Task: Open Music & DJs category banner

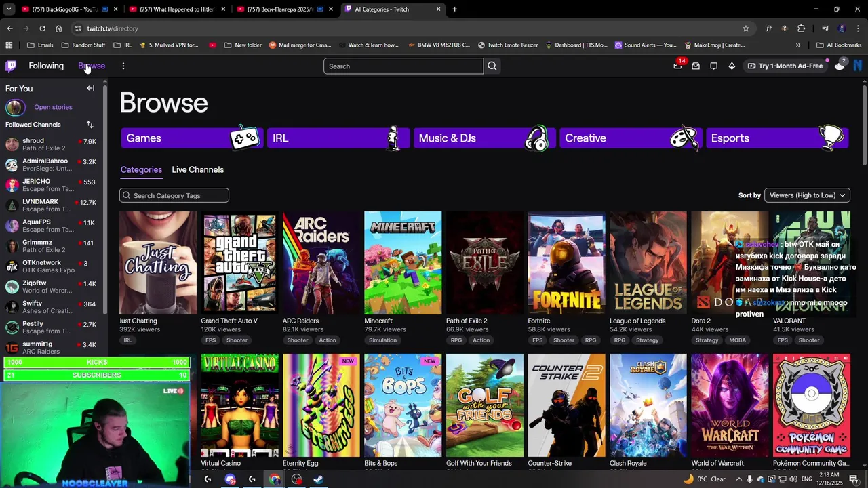Action: (485, 138)
